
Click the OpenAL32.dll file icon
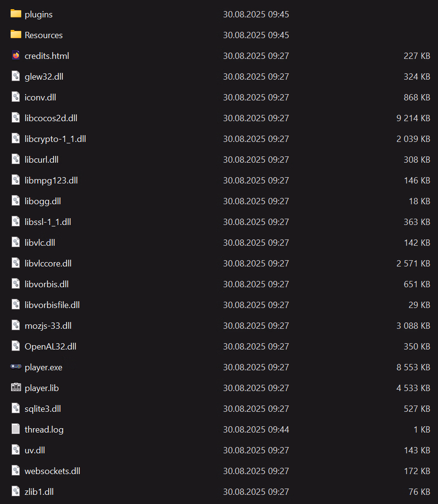(x=16, y=346)
